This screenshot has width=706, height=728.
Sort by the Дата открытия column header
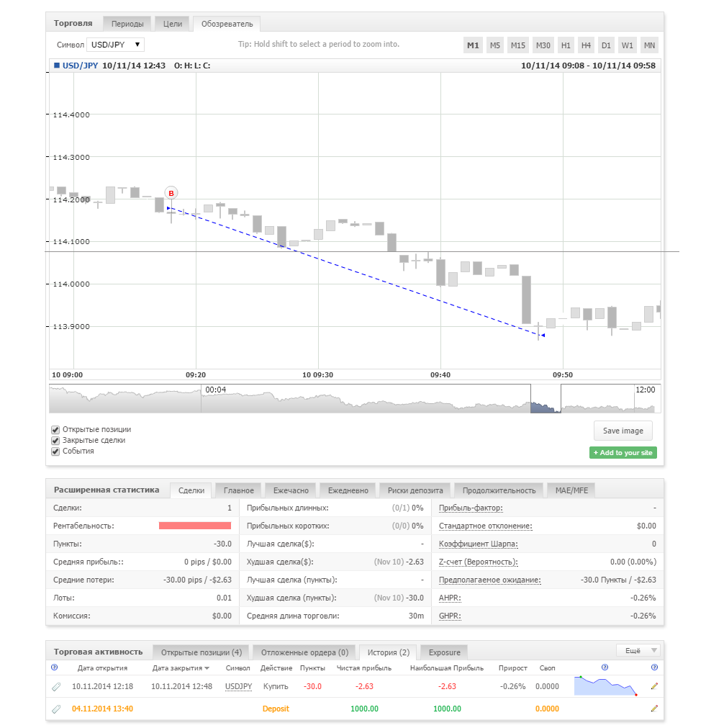[102, 668]
